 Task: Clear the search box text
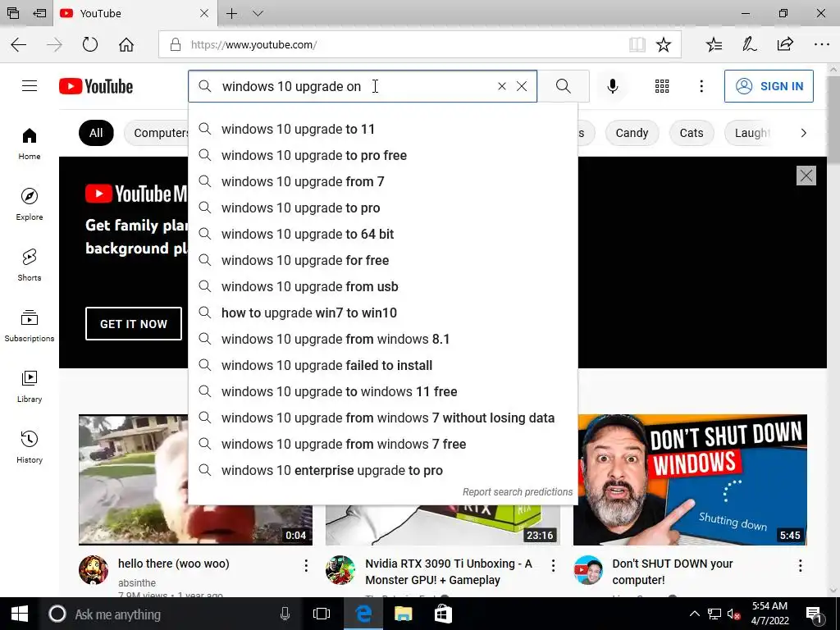(x=521, y=86)
